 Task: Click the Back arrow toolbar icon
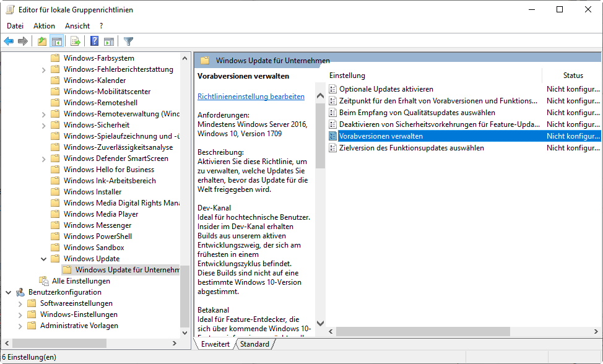[x=9, y=41]
